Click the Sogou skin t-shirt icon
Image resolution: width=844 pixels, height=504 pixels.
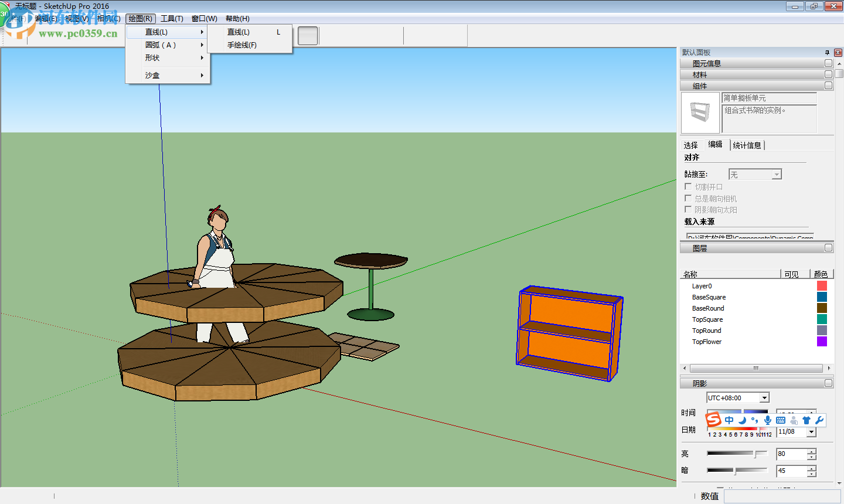806,420
